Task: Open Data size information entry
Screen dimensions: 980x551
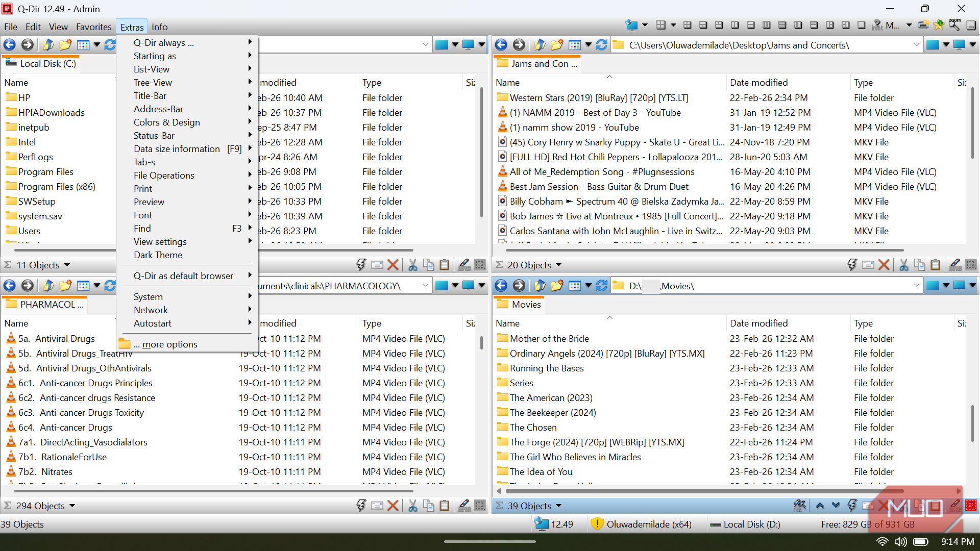Action: pos(188,148)
